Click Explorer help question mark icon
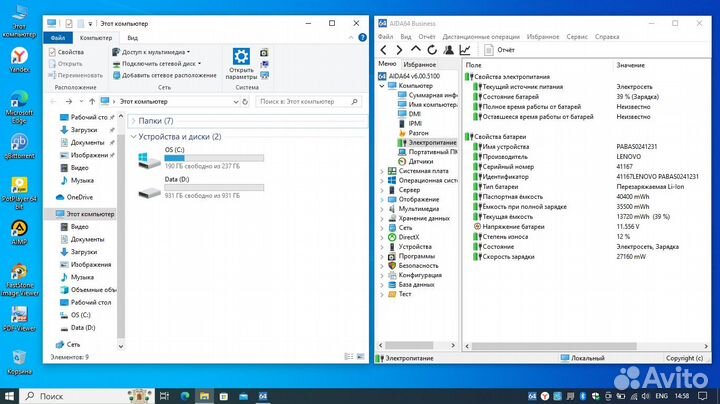This screenshot has width=720, height=404. coord(360,37)
